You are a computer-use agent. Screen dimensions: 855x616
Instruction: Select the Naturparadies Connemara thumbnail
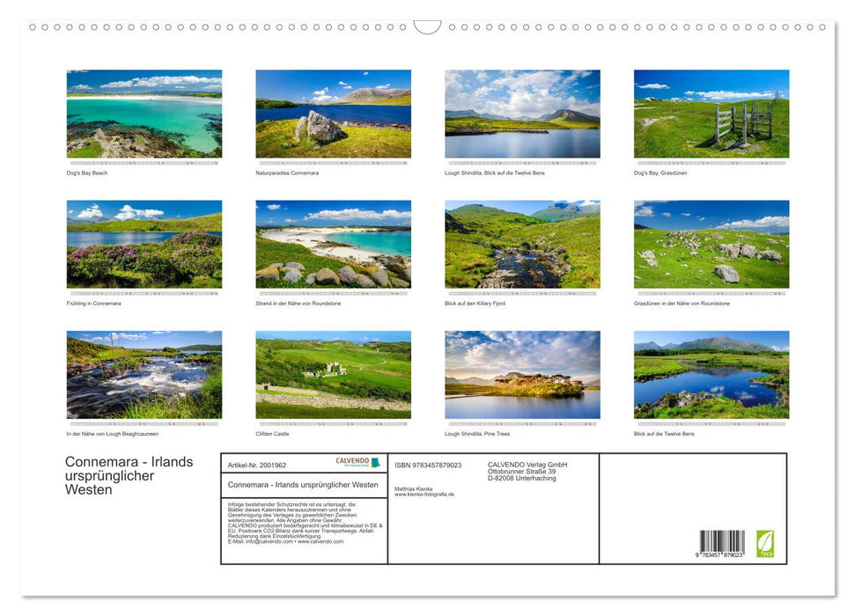click(x=333, y=113)
